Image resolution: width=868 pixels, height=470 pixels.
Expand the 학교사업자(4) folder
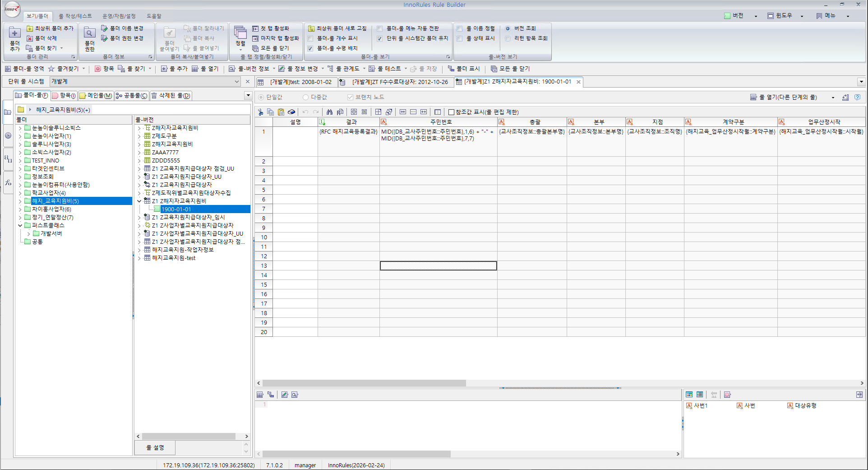click(20, 193)
